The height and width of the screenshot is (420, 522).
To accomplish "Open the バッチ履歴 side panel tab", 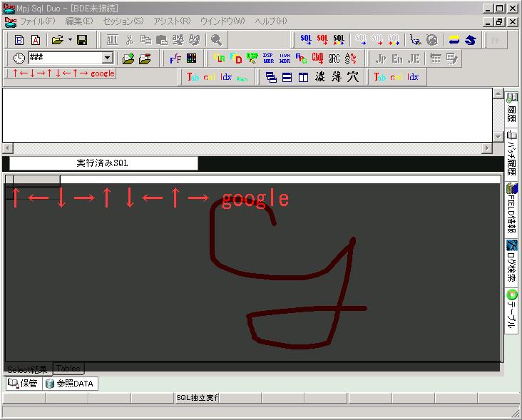I will tap(511, 153).
